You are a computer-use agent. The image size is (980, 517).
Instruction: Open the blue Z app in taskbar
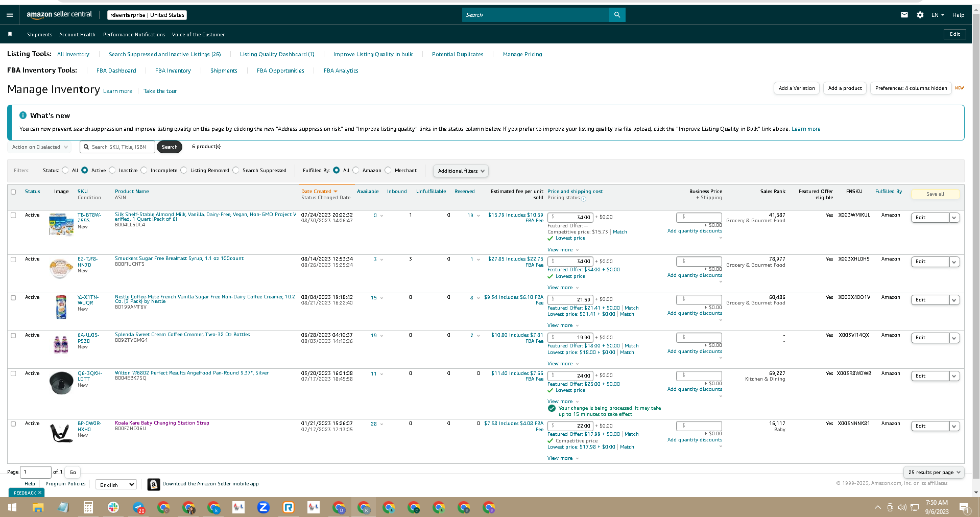click(264, 507)
